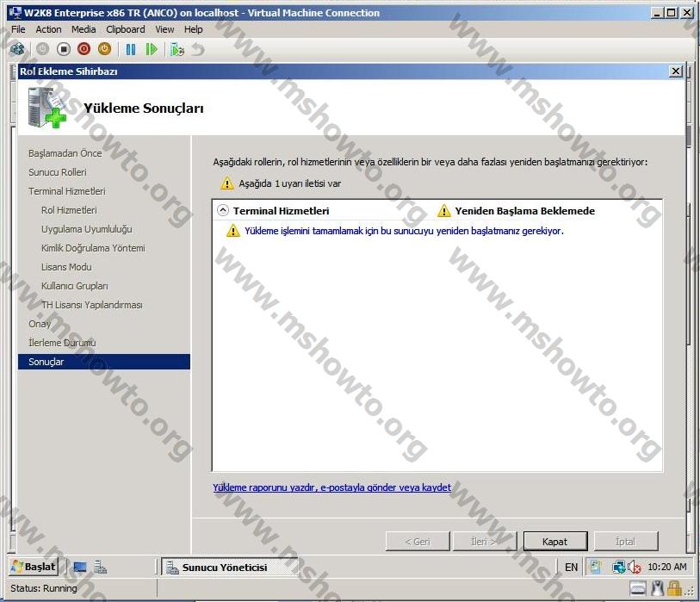Click the red Shut Down VM icon
This screenshot has height=602, width=700.
pos(84,49)
